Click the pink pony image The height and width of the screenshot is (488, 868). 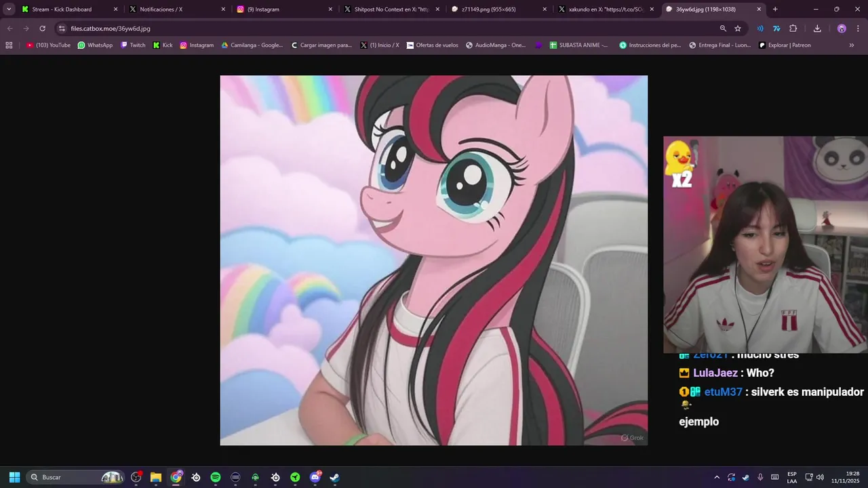point(434,260)
